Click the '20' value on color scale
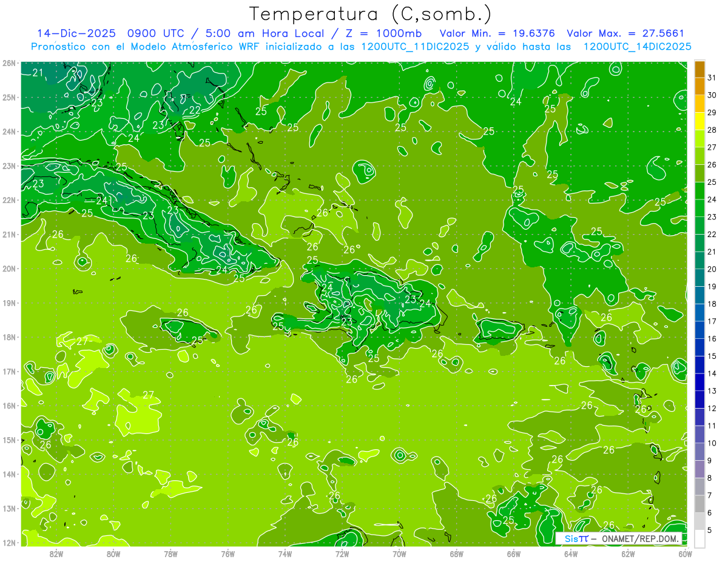Image resolution: width=728 pixels, height=562 pixels. 712,269
